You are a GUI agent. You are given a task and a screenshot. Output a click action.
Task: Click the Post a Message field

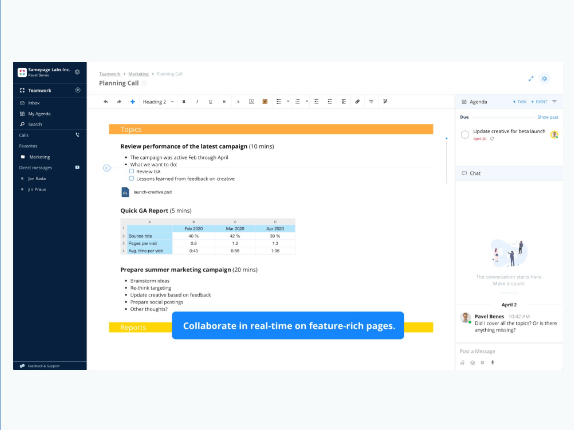coord(509,351)
